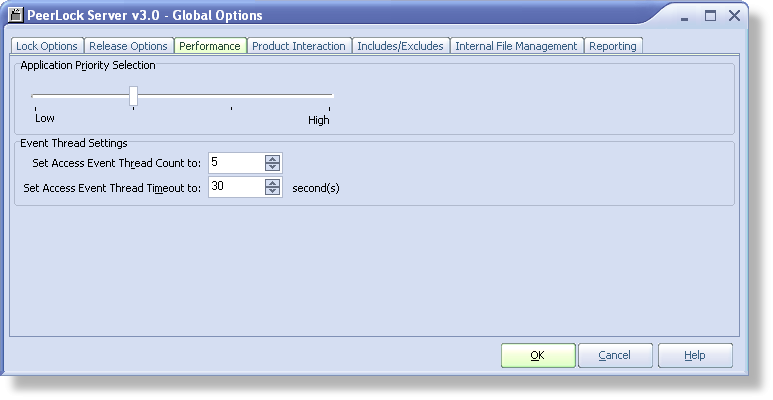Decrease the Access Event Thread Count value

pyautogui.click(x=272, y=167)
